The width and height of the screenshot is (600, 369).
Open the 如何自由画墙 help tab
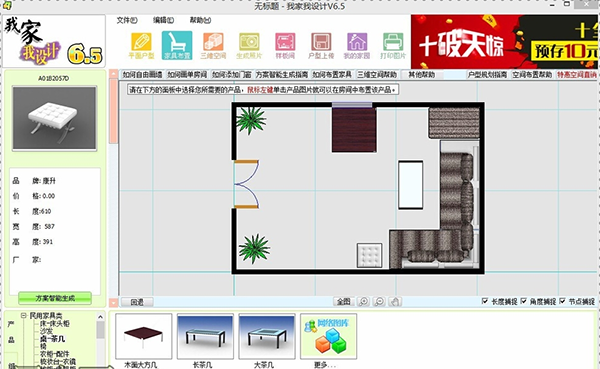[x=142, y=75]
